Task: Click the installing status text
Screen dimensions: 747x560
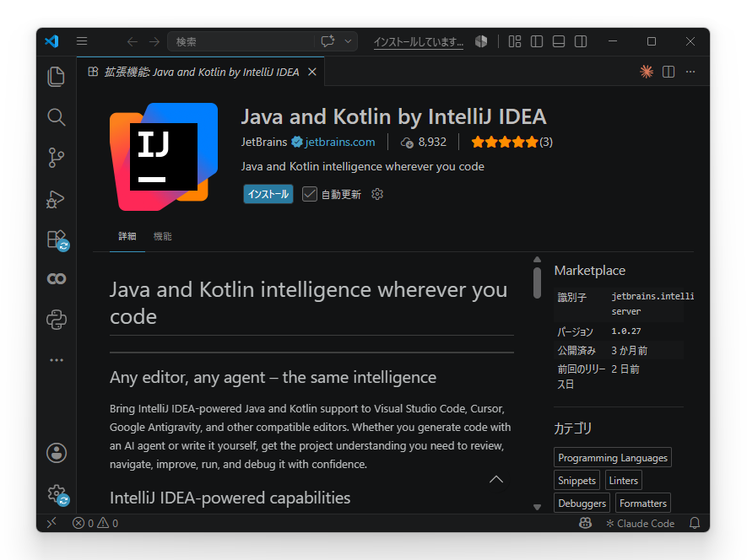Action: 419,42
